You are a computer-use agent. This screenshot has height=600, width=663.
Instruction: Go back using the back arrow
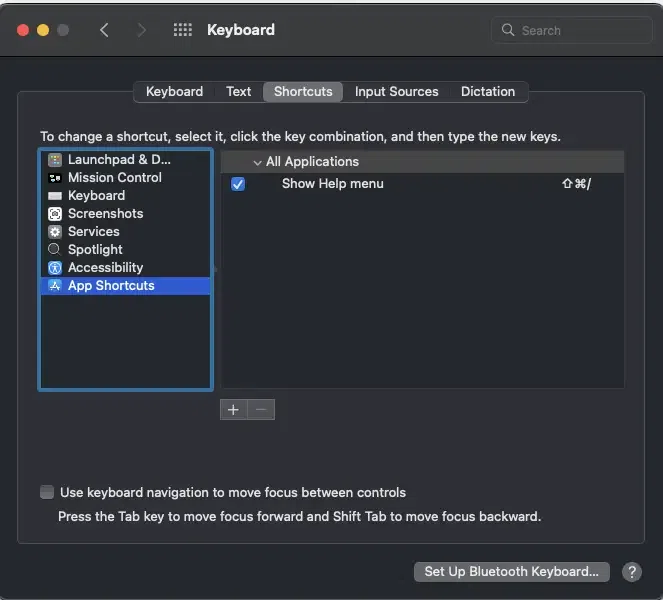[104, 30]
